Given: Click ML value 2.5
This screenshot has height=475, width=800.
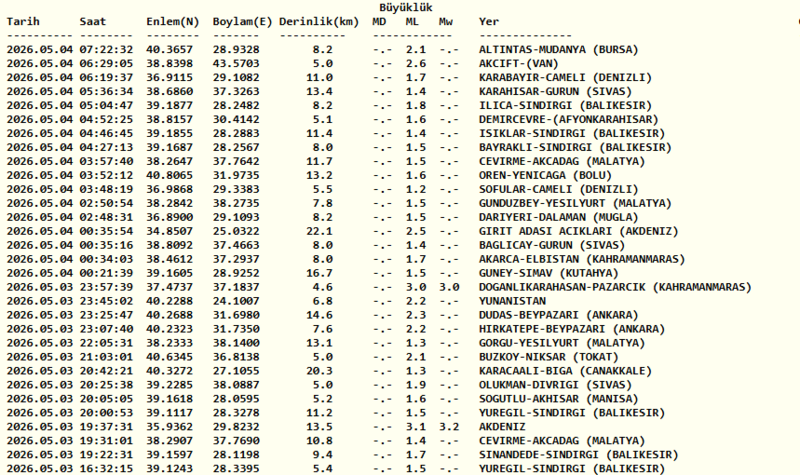Looking at the screenshot, I should (416, 231).
